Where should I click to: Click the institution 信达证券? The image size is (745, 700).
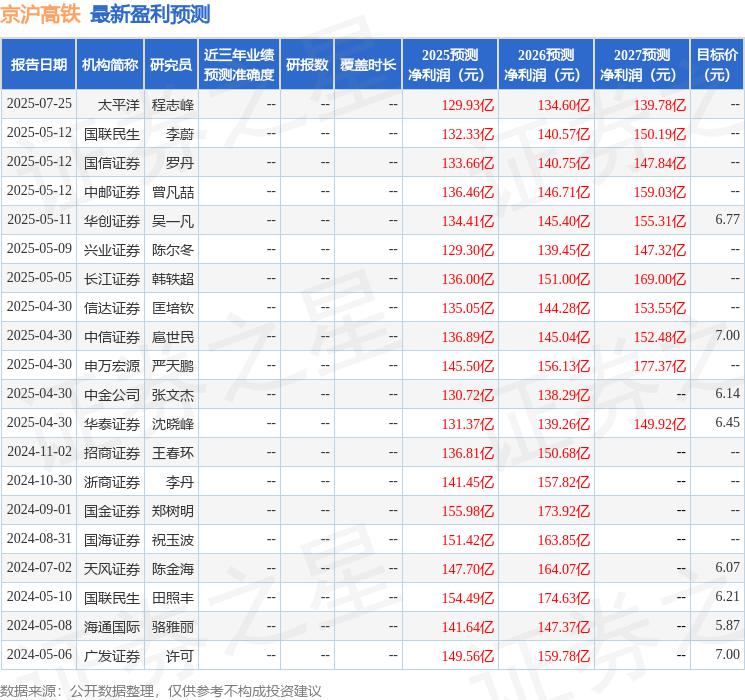pos(112,308)
